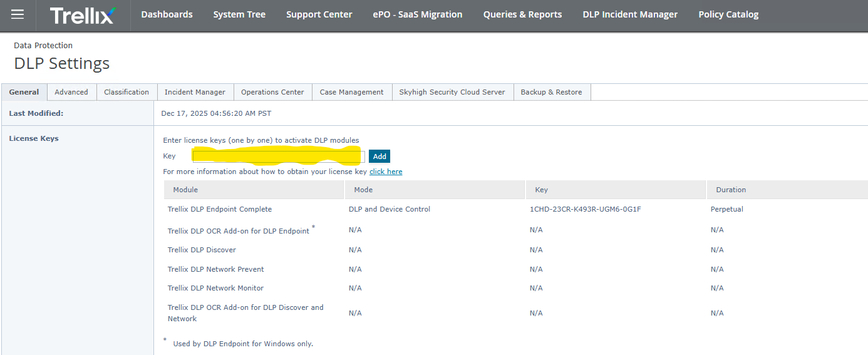
Task: Switch to the Operations Center tab
Action: pos(272,92)
